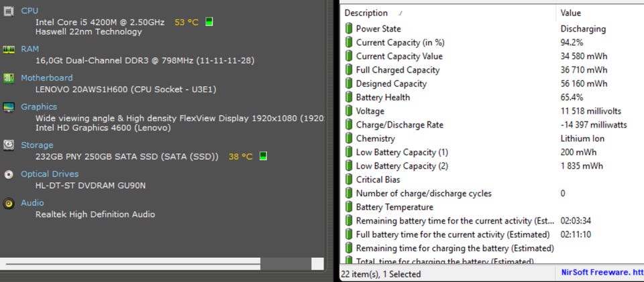Click battery icon beside Battery Health
Image resolution: width=644 pixels, height=282 pixels.
click(x=349, y=97)
